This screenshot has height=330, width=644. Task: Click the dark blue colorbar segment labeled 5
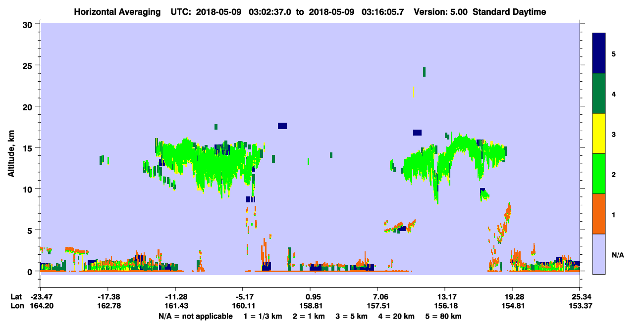(599, 53)
